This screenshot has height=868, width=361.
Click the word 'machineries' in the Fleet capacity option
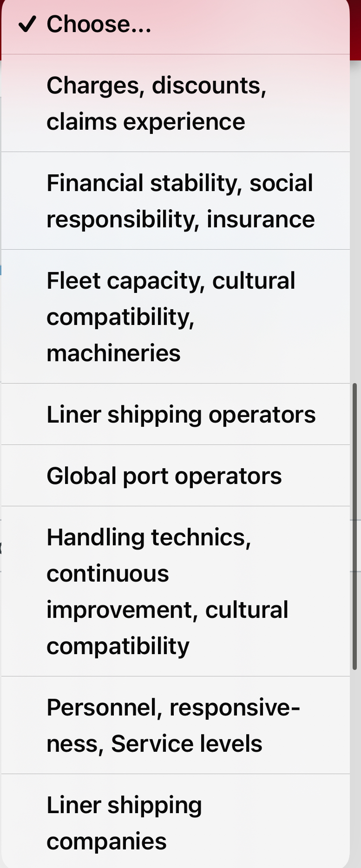point(113,353)
